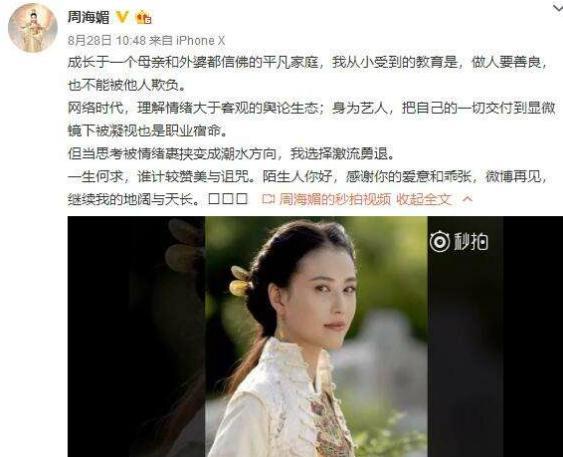
Task: Open the post menu chevron at top right
Action: 558,10
